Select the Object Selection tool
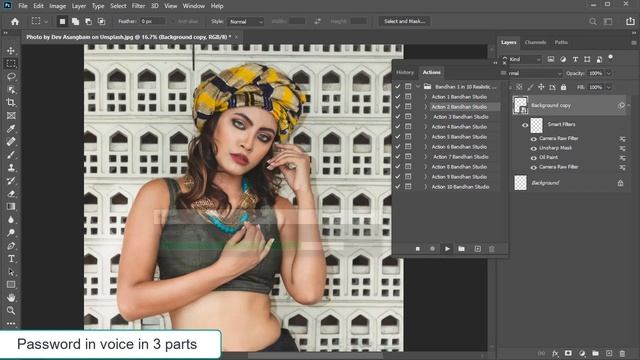 click(x=11, y=89)
